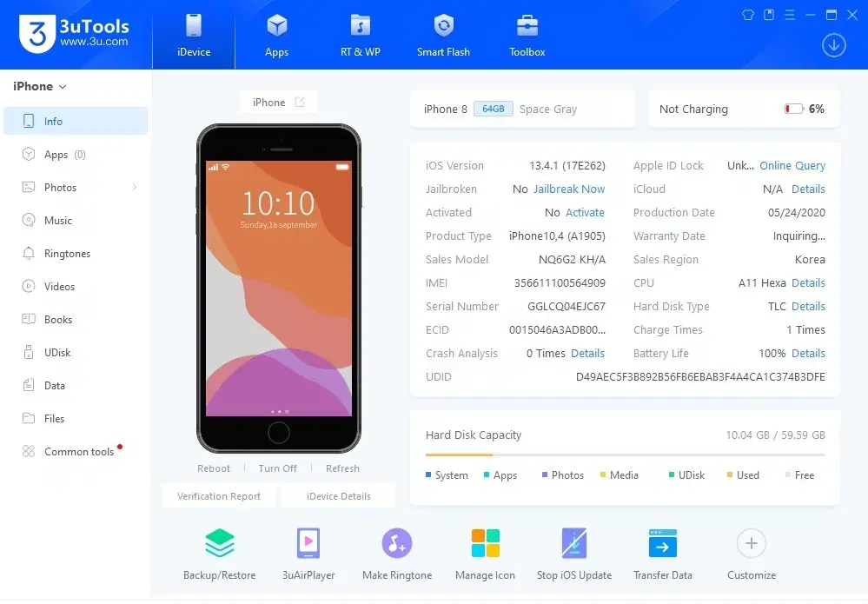This screenshot has height=604, width=868.
Task: Click the 3uTools logo
Action: 74,33
